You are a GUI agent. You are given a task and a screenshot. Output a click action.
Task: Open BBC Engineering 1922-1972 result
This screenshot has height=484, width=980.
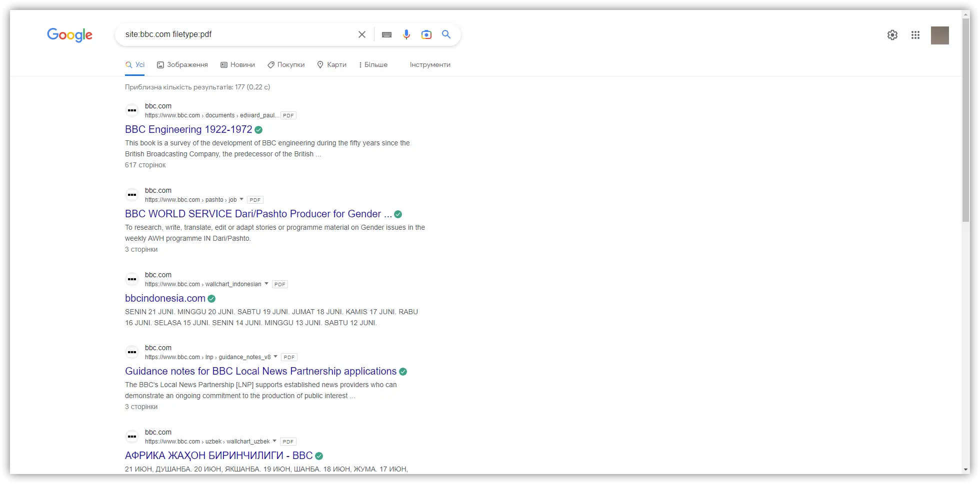(x=188, y=129)
